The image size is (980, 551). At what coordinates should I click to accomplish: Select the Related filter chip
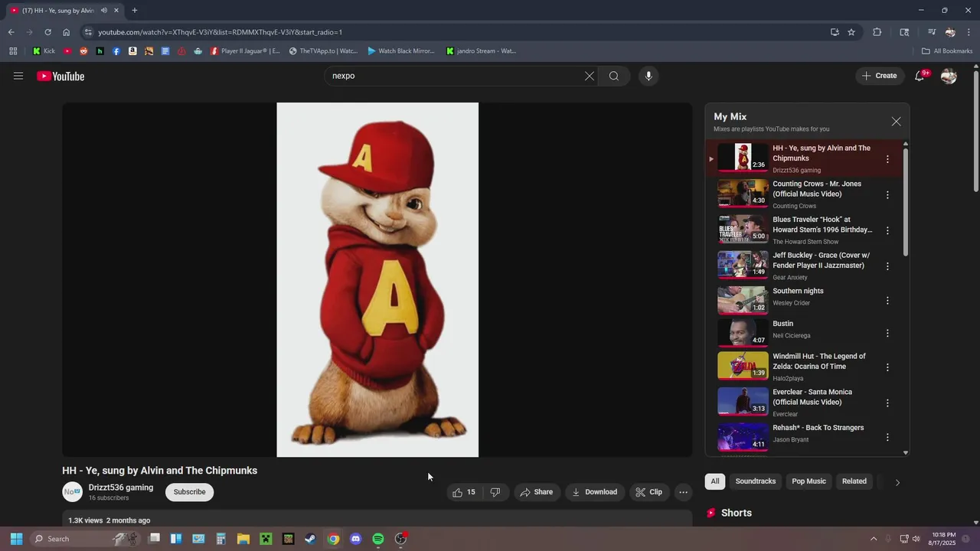pyautogui.click(x=854, y=481)
